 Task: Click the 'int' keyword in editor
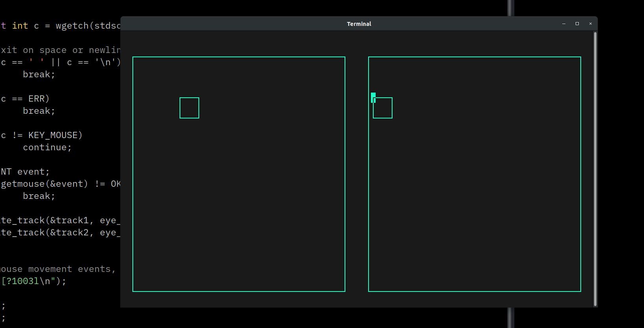point(20,26)
